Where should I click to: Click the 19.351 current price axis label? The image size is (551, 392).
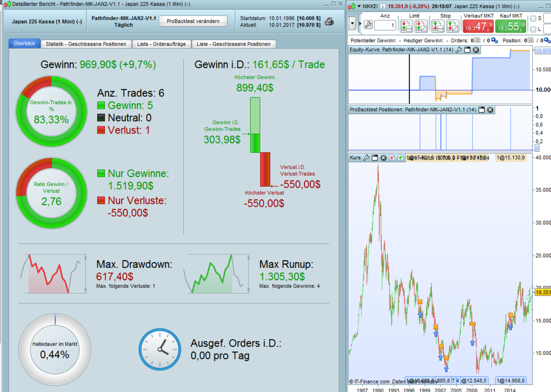tap(543, 292)
